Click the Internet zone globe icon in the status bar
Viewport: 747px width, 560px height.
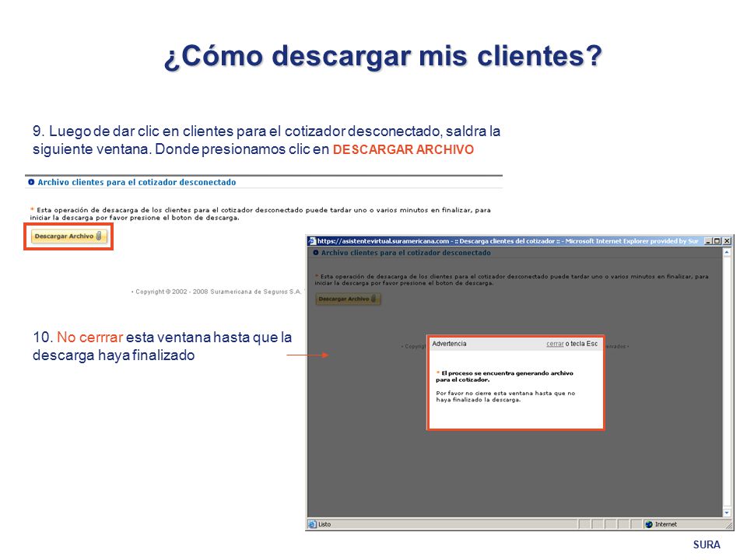pyautogui.click(x=648, y=524)
